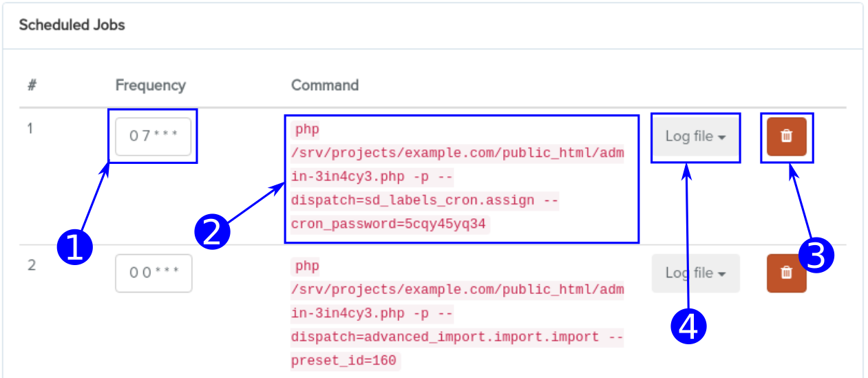Focus the frequency field showing 0 7 * * *
The height and width of the screenshot is (378, 868).
pyautogui.click(x=153, y=136)
